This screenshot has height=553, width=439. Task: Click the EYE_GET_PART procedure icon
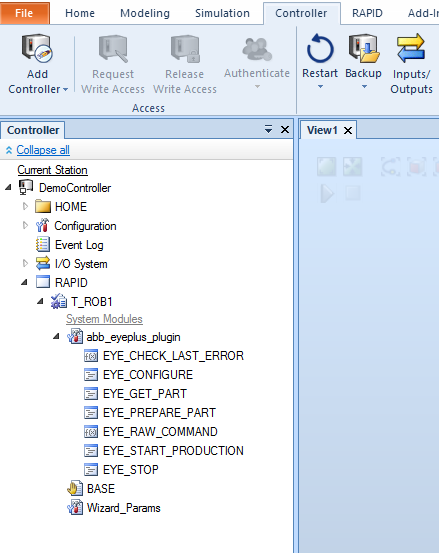91,394
